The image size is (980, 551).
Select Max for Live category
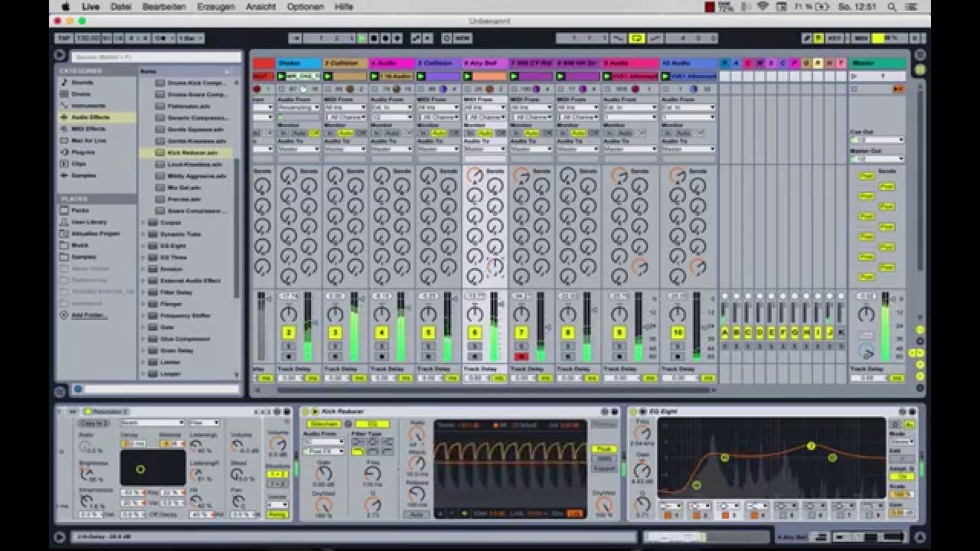88,141
